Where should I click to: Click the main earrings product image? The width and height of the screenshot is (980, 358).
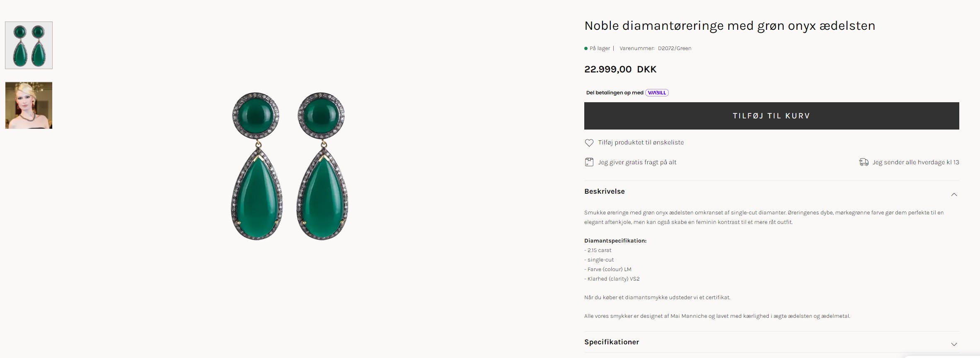(289, 166)
